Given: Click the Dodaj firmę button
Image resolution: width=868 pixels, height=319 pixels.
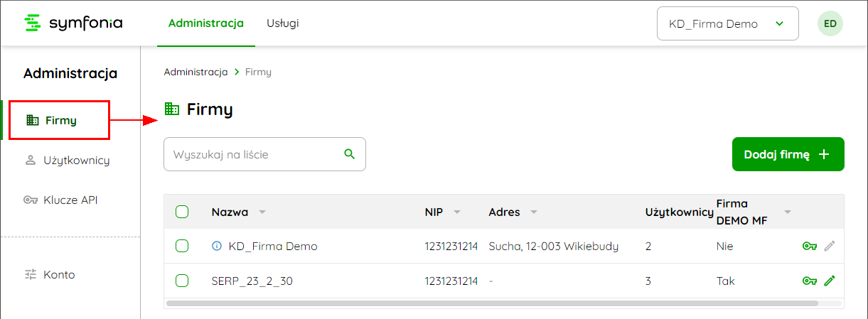Looking at the screenshot, I should 788,154.
